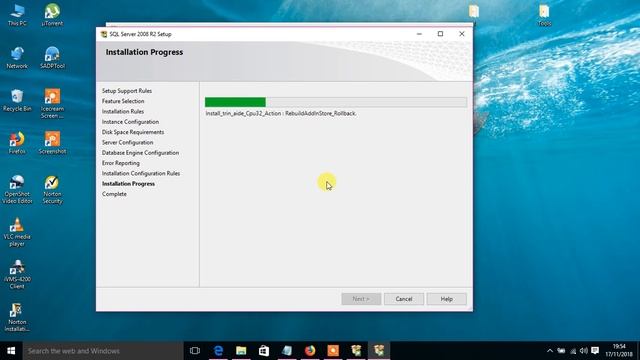This screenshot has width=640, height=360.
Task: Launch the iVMS-4200 Client shortcut
Action: point(17,274)
